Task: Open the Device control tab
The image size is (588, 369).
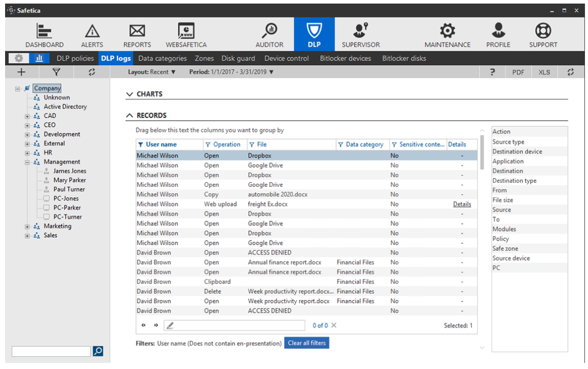Action: [286, 59]
